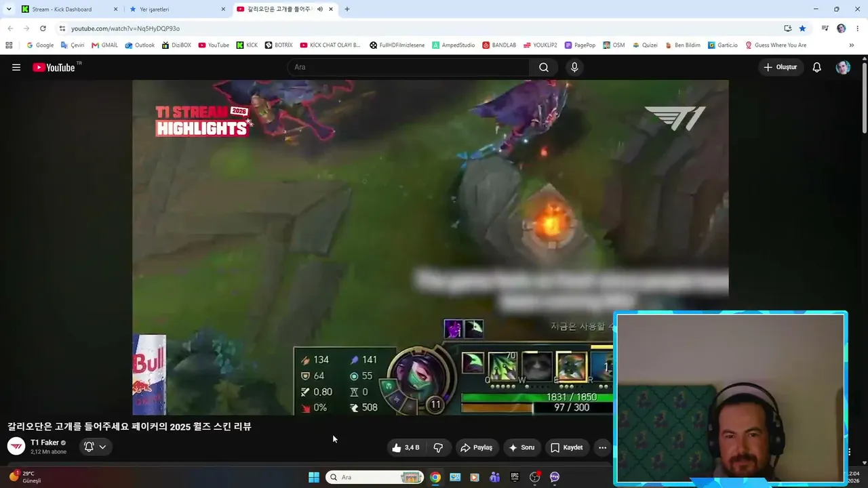Open the Windows Start menu

pyautogui.click(x=314, y=477)
